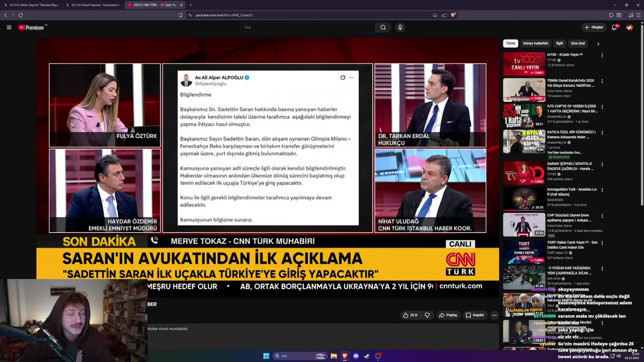Open options menu for tv100 video
Screen dimensions: 644x362
(602, 55)
